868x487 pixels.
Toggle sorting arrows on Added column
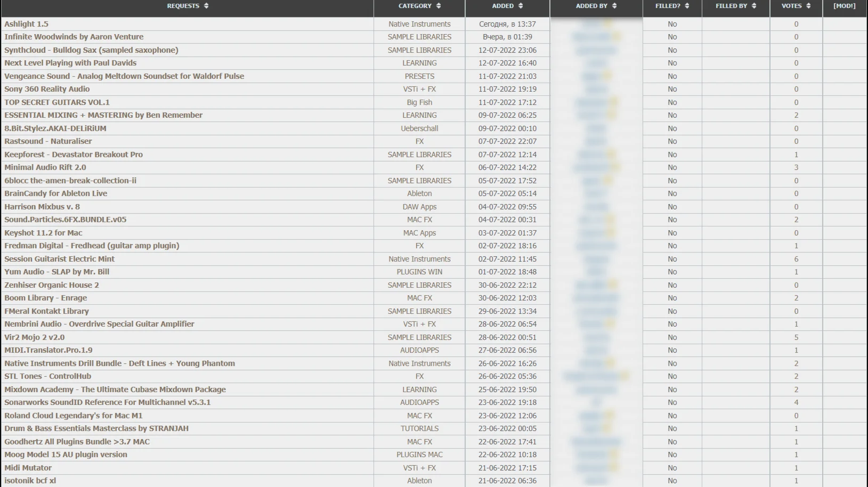point(521,6)
